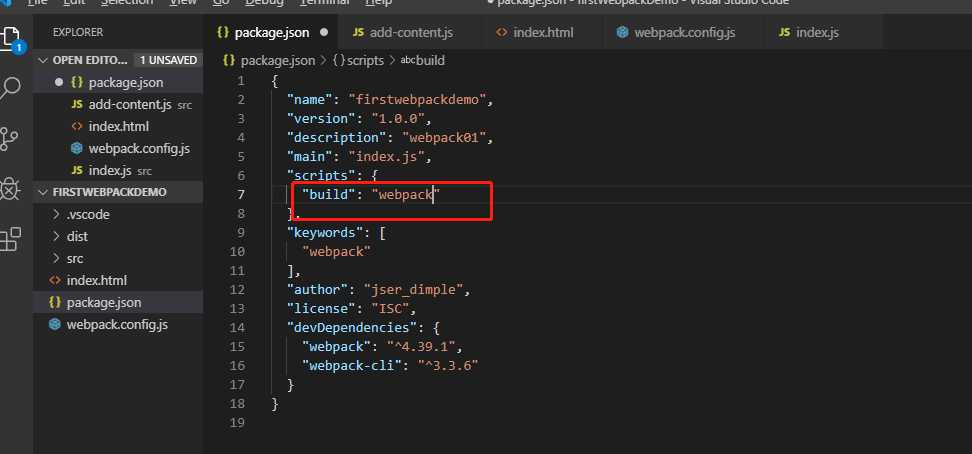Viewport: 972px width, 454px height.
Task: Click the EXPLORER panel title
Action: point(77,32)
